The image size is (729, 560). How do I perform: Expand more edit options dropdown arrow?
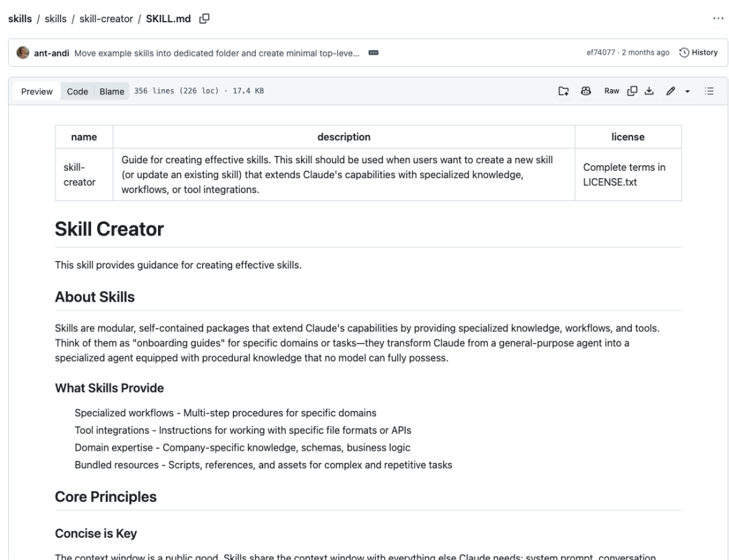coord(686,91)
